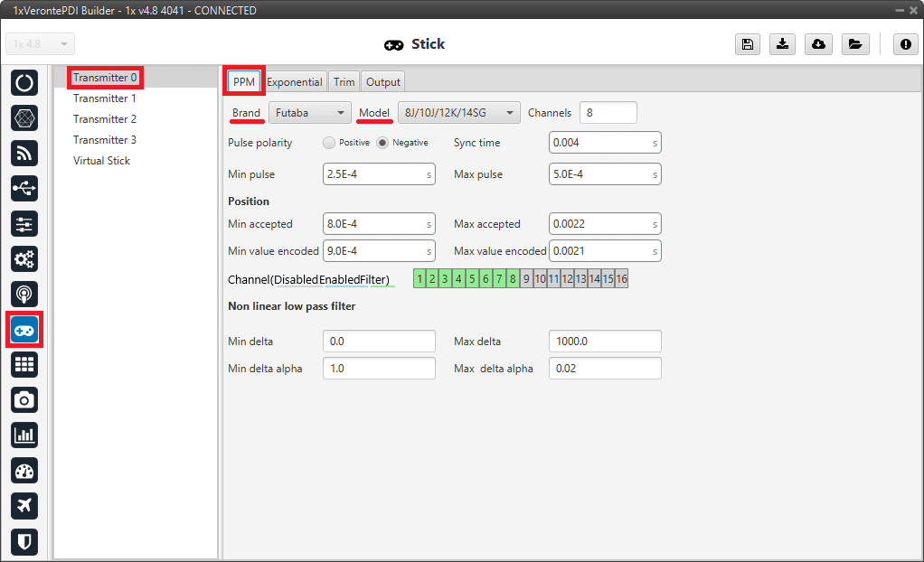Screen dimensions: 924x562
Task: Click the gears icon in sidebar
Action: [x=24, y=259]
